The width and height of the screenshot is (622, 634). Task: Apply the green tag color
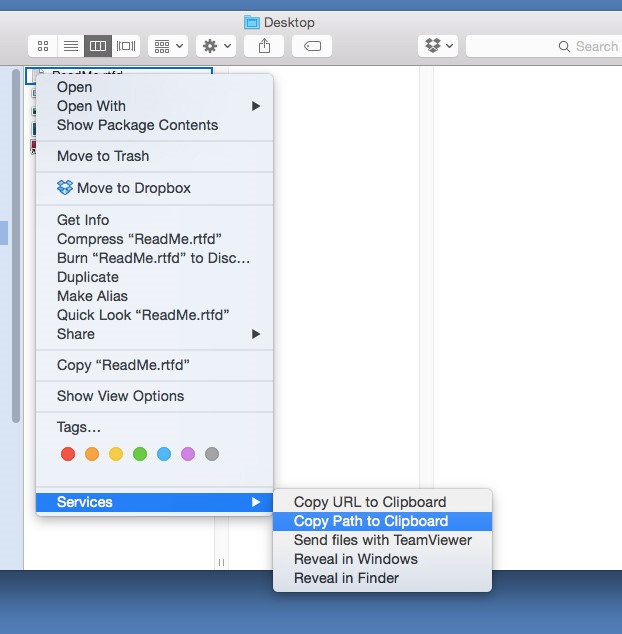140,454
